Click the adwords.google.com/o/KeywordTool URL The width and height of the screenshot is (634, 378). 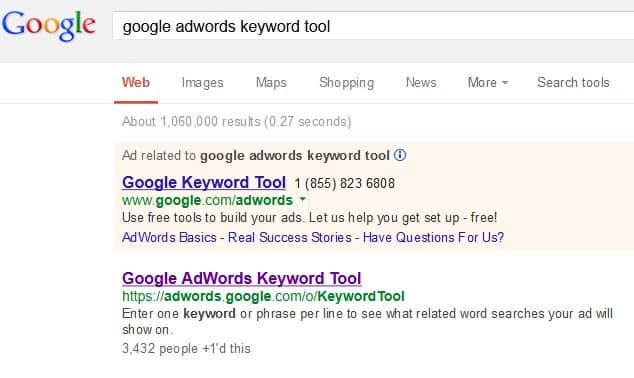[x=263, y=296]
